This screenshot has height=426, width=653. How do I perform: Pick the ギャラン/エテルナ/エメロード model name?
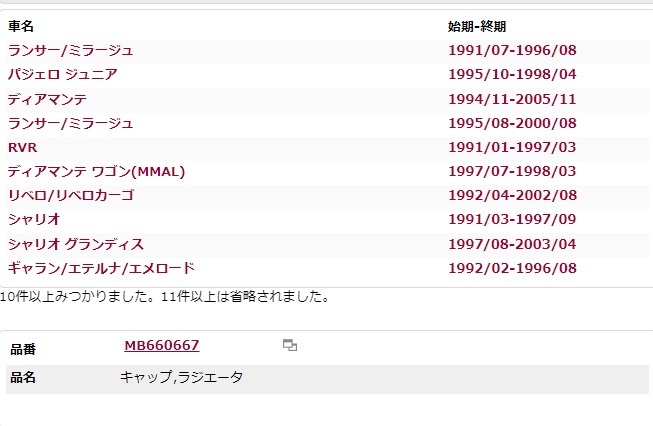point(101,268)
